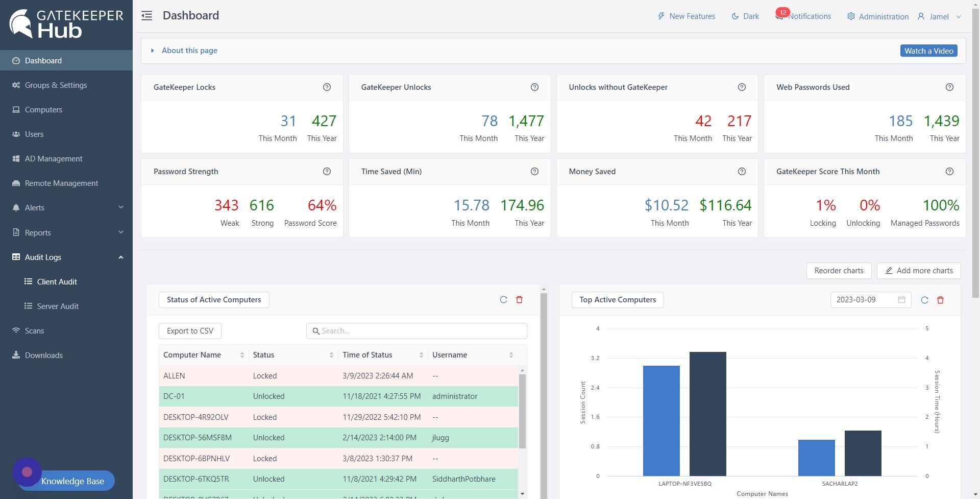Open Server Audit under Audit Logs

66,306
